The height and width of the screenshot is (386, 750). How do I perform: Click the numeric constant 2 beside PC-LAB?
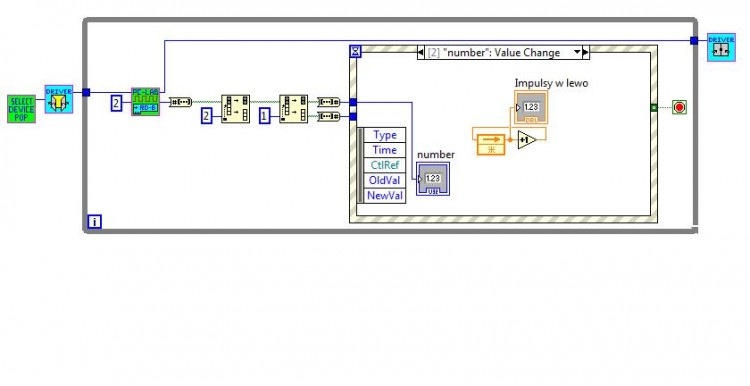(x=117, y=103)
